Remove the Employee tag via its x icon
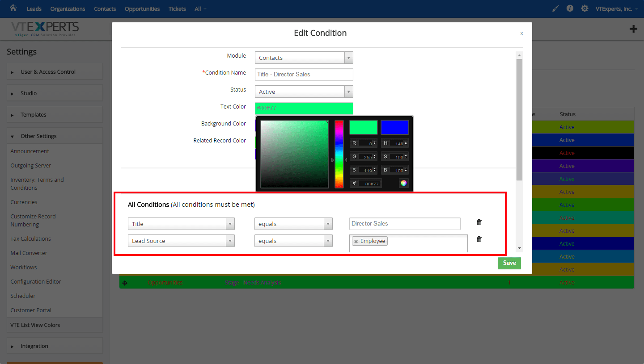644x364 pixels. pos(356,241)
